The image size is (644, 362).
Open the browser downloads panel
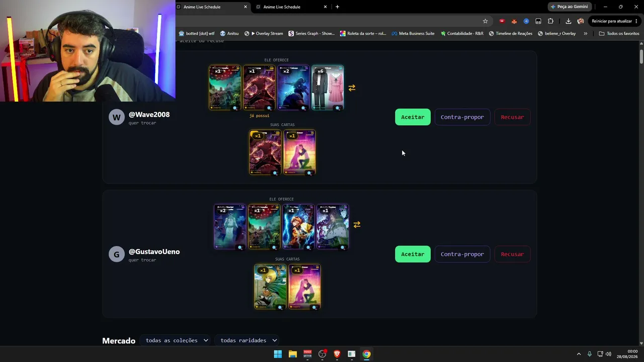568,21
